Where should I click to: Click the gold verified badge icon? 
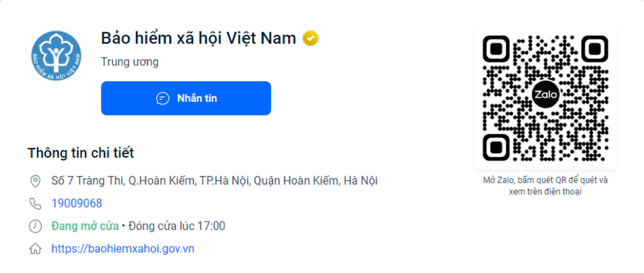310,39
